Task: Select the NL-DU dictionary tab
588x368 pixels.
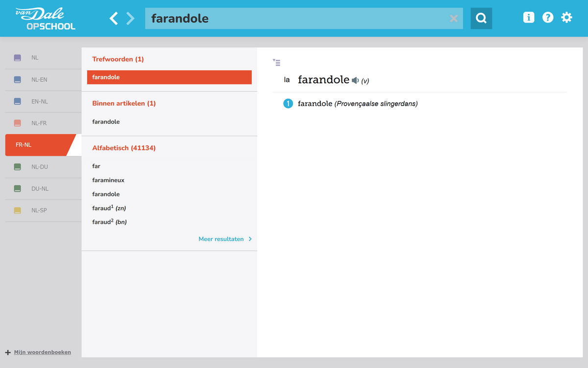Action: point(43,167)
